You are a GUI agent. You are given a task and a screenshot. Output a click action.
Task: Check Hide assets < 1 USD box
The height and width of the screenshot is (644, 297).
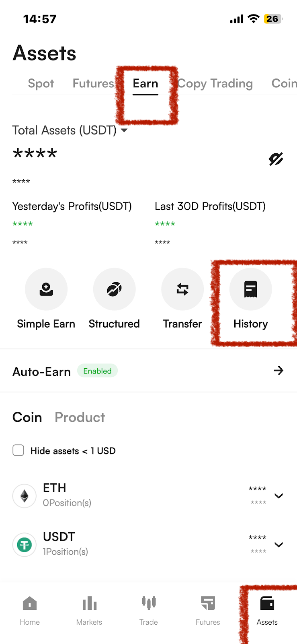18,450
